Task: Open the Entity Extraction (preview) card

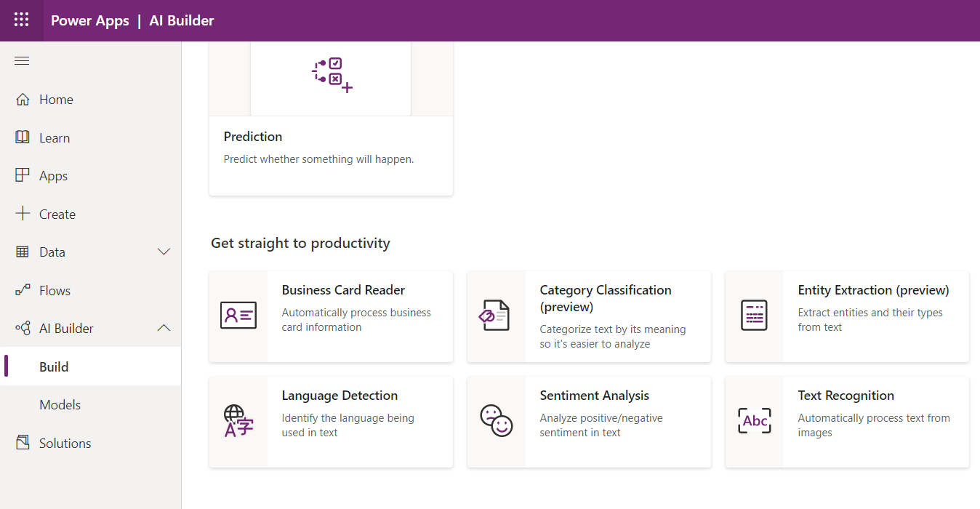Action: [846, 316]
